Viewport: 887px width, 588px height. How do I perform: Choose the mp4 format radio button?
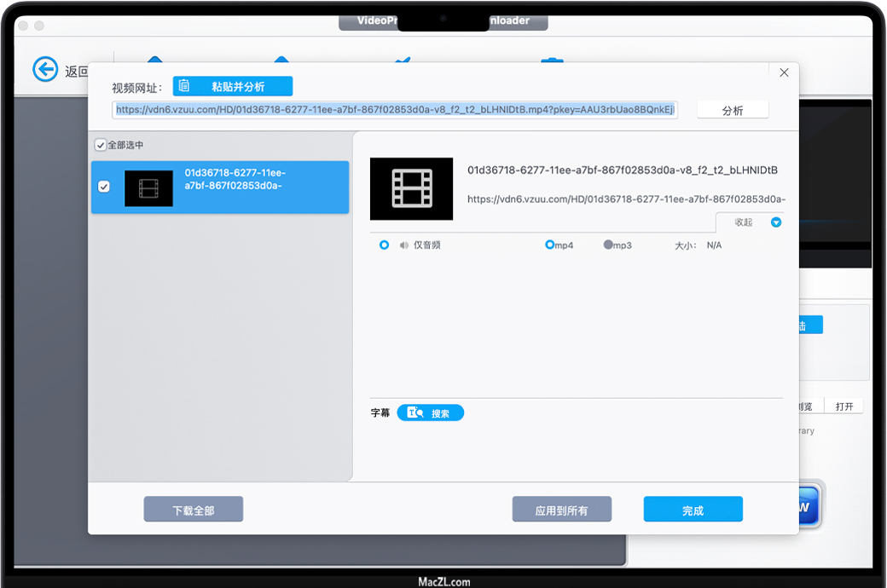tap(549, 245)
